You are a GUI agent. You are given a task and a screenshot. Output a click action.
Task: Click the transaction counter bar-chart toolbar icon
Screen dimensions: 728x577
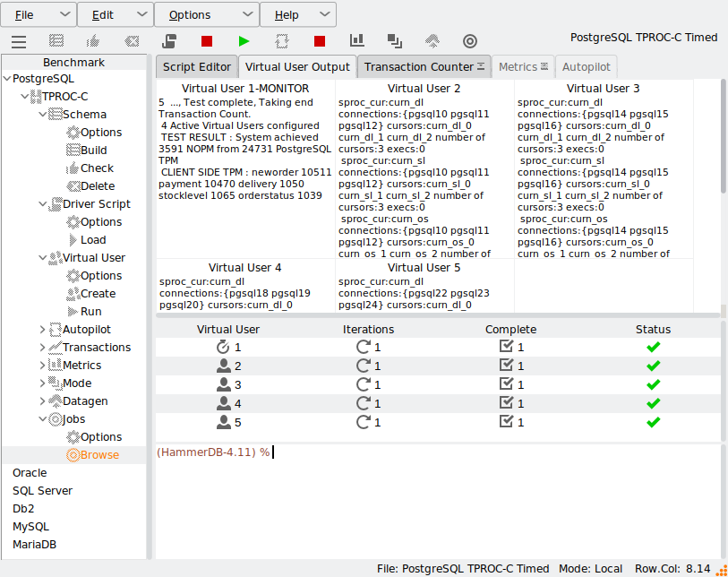point(356,40)
